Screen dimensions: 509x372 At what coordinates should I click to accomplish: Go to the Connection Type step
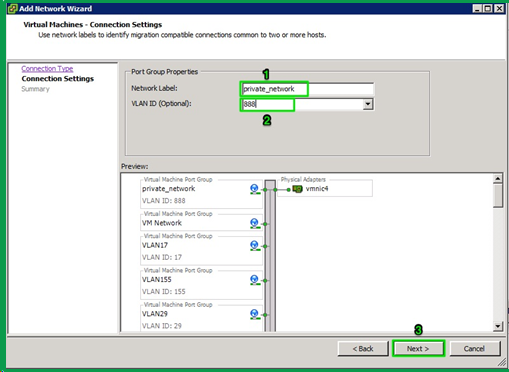point(47,69)
